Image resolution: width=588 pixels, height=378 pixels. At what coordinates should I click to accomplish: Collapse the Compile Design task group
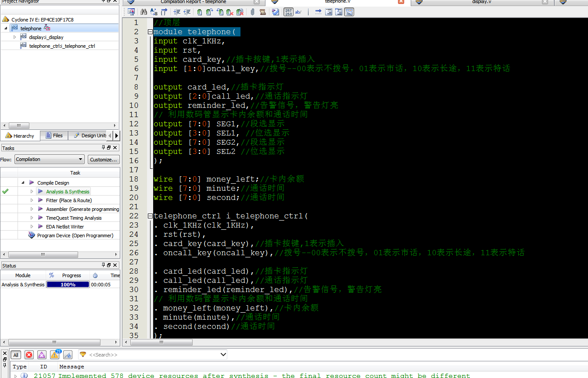coord(23,182)
